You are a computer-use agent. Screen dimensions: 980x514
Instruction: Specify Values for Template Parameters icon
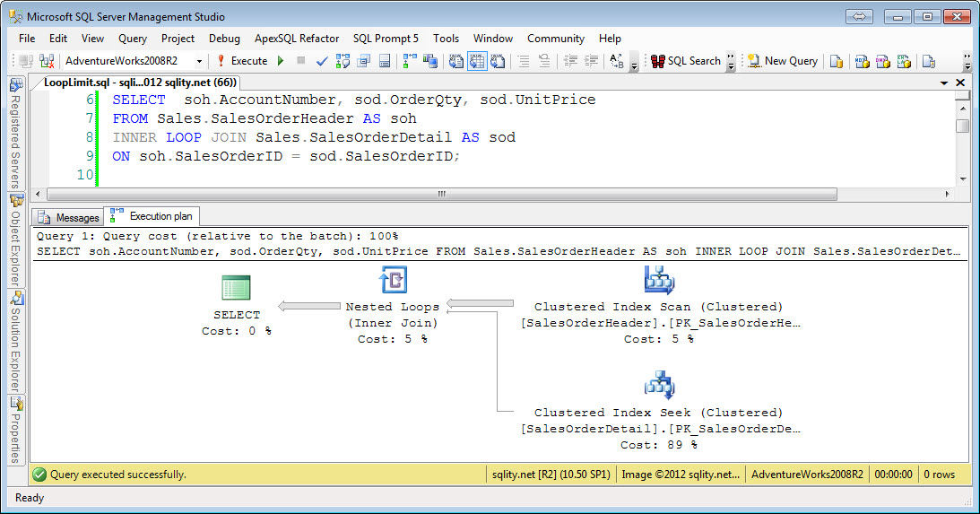coord(617,61)
